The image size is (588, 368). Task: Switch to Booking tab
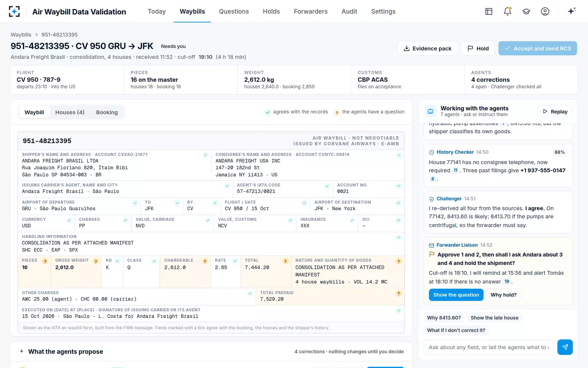[107, 112]
